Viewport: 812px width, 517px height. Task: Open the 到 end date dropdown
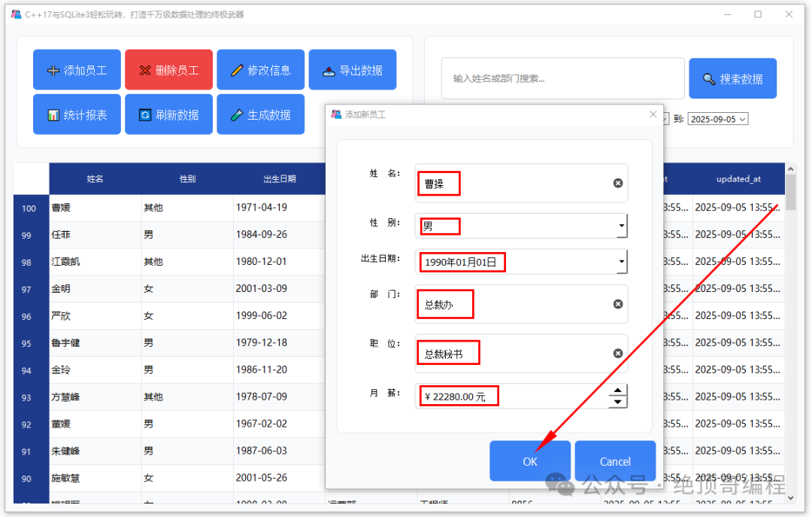pos(743,119)
